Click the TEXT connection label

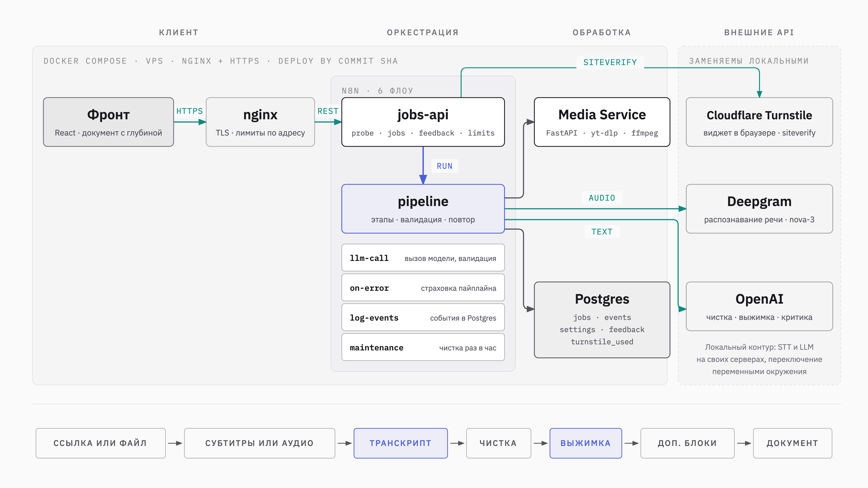(602, 232)
